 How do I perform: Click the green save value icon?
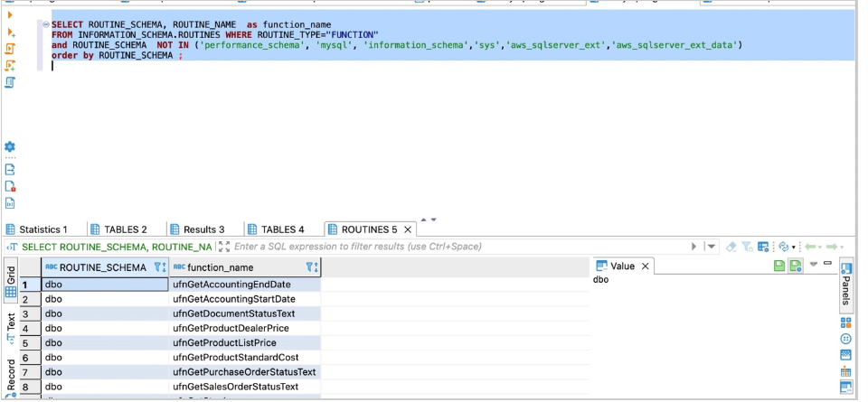click(x=779, y=266)
